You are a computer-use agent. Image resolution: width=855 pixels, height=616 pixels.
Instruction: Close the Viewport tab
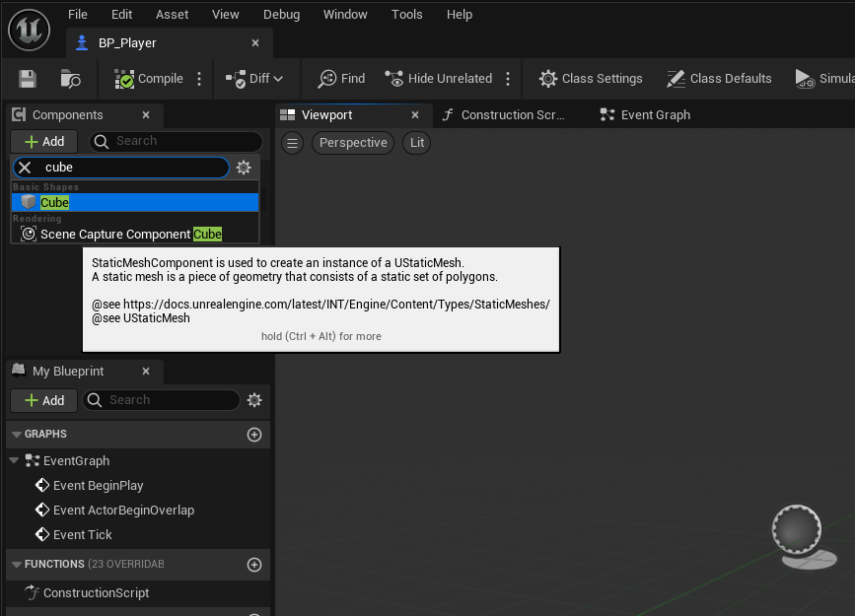tap(415, 115)
